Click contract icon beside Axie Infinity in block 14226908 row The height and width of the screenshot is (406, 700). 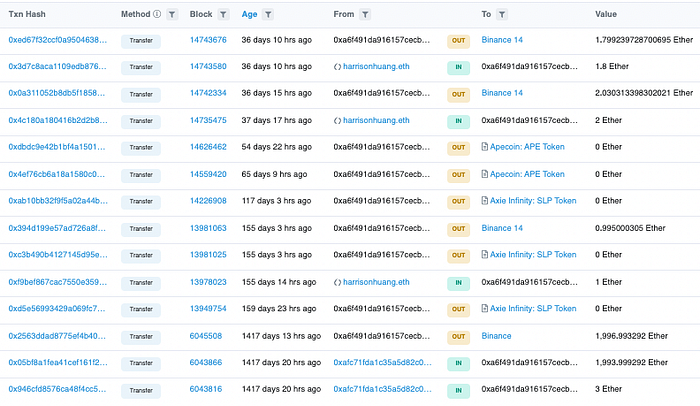(484, 201)
